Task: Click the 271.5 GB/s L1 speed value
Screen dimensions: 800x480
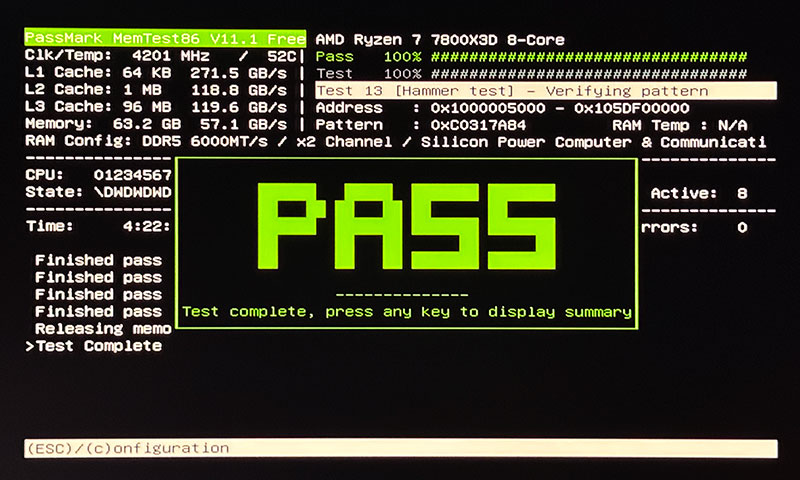Action: [x=238, y=73]
